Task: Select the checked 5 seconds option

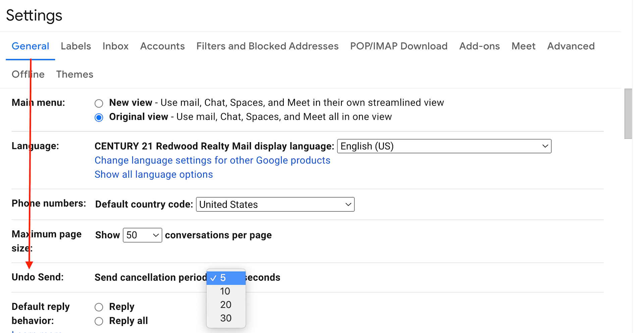Action: click(225, 278)
